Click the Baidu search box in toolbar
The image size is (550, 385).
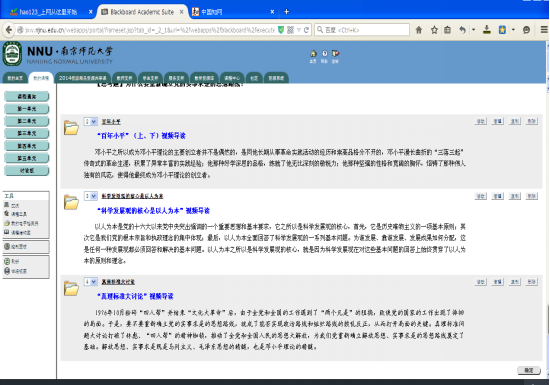tap(362, 30)
